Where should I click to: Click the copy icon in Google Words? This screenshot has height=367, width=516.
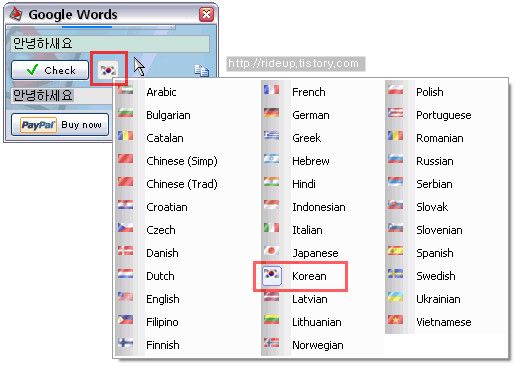tap(201, 71)
